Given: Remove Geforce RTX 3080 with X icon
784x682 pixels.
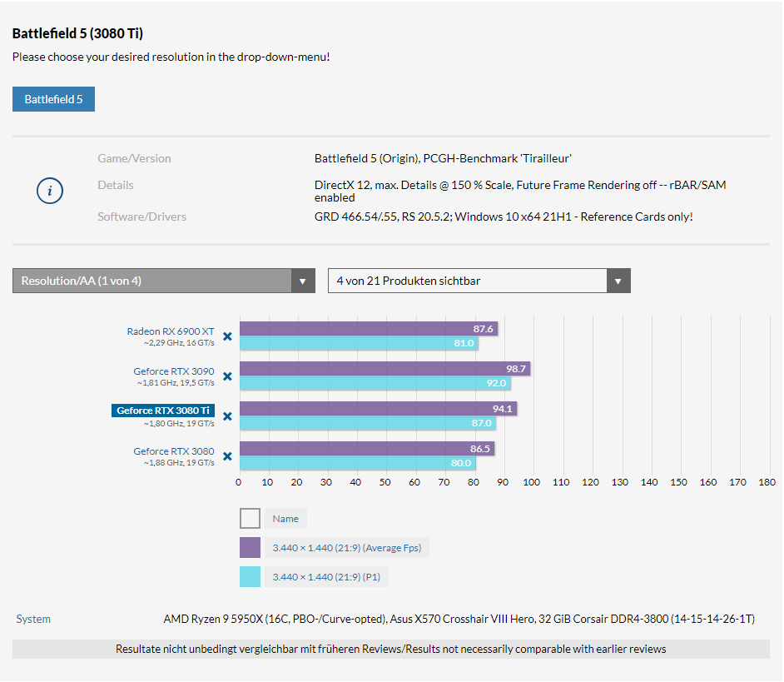Looking at the screenshot, I should 227,456.
